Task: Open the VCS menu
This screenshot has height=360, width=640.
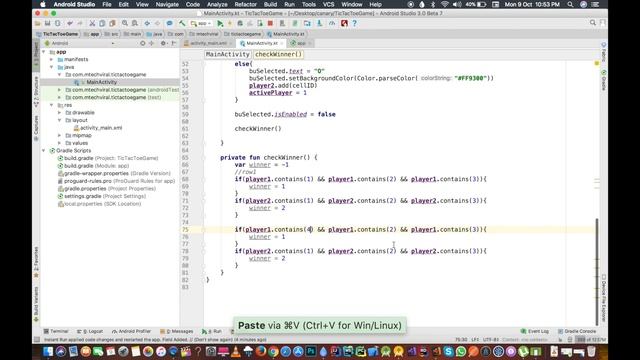Action: coord(329,4)
